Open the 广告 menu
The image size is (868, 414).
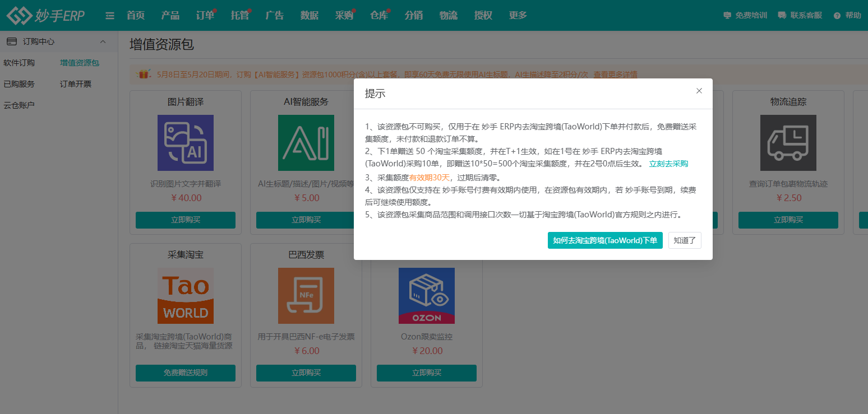(275, 16)
